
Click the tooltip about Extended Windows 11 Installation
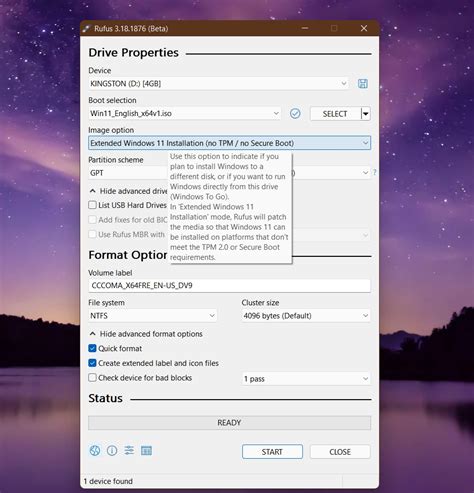[230, 207]
